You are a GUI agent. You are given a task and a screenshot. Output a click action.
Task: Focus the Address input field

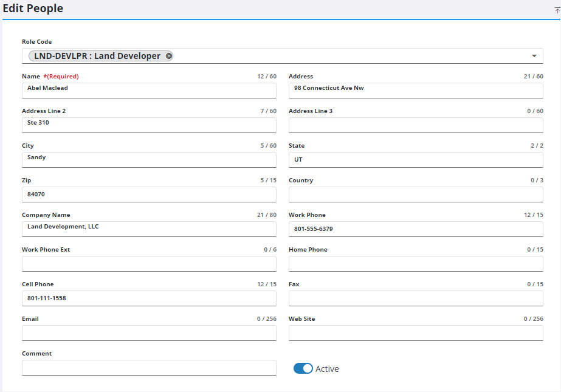click(x=416, y=90)
